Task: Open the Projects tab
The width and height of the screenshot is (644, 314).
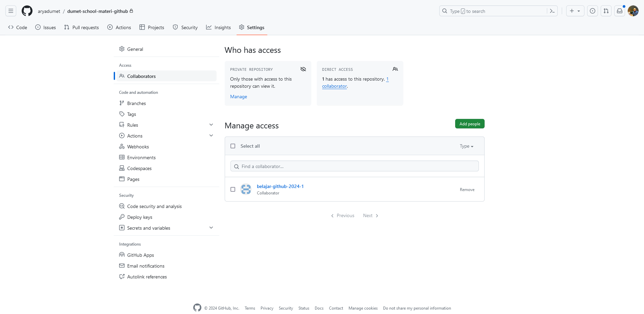Action: coord(152,27)
